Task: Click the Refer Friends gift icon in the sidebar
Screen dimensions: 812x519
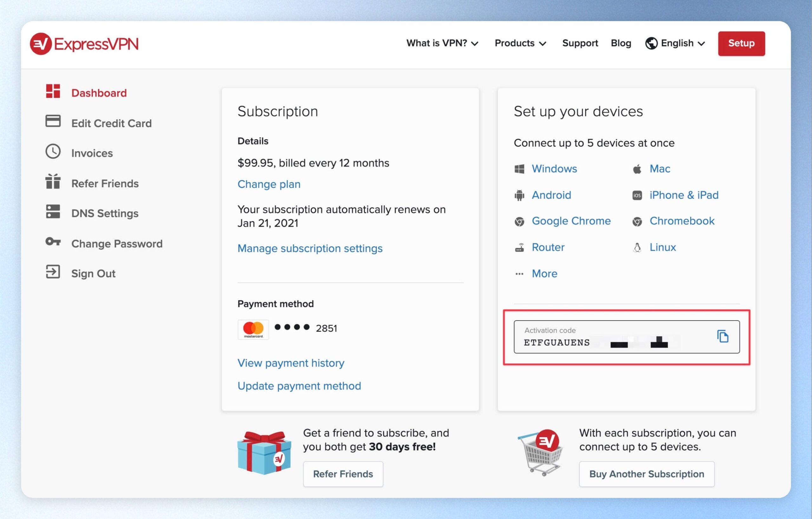Action: click(53, 182)
